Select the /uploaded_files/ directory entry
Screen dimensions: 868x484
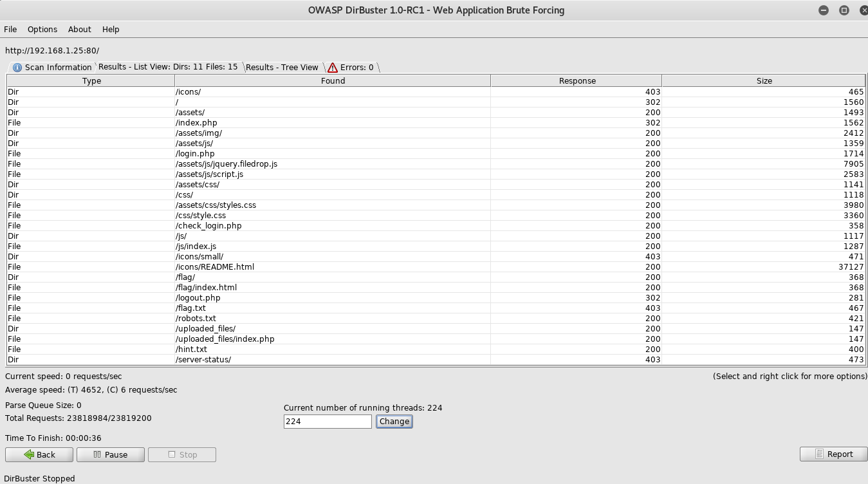click(x=436, y=329)
